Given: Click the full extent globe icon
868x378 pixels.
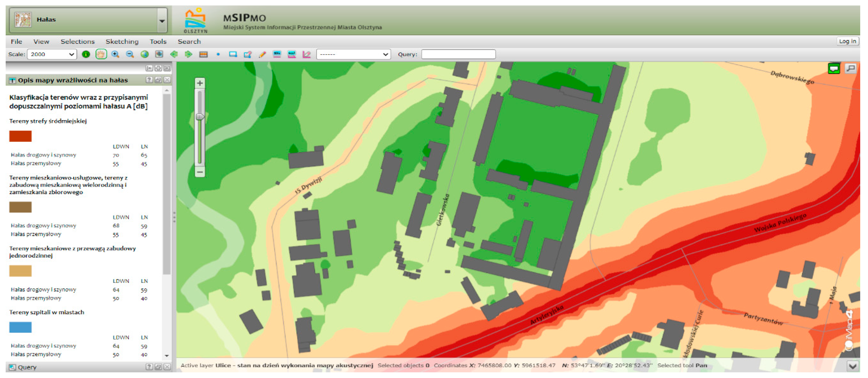Looking at the screenshot, I should 145,54.
